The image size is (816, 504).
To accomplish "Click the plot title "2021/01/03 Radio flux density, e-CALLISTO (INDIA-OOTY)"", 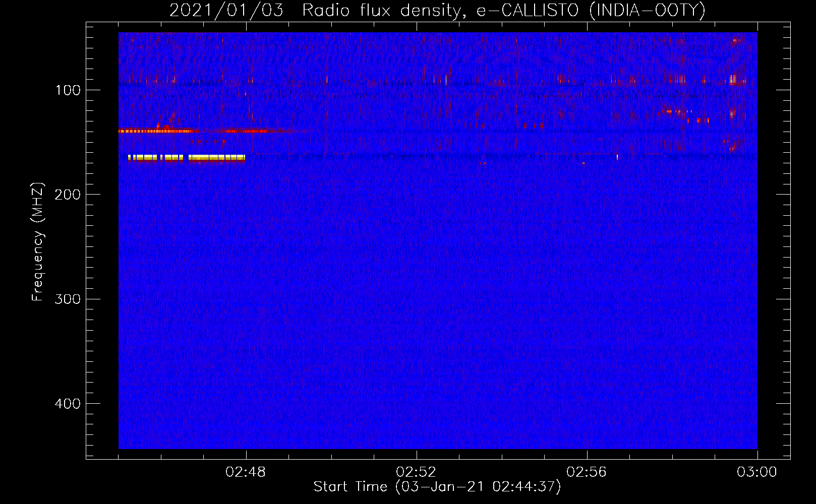I will pyautogui.click(x=437, y=10).
